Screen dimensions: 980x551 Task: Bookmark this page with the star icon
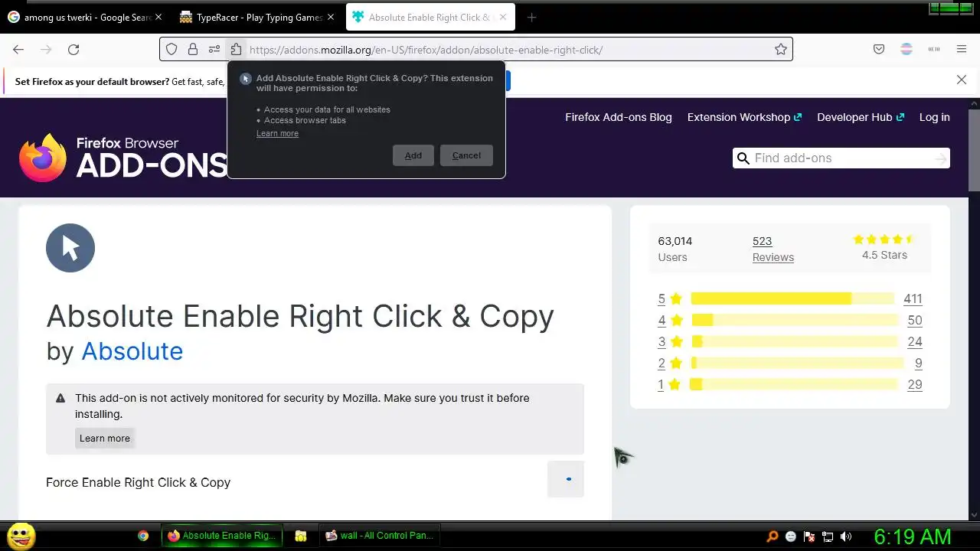click(781, 49)
